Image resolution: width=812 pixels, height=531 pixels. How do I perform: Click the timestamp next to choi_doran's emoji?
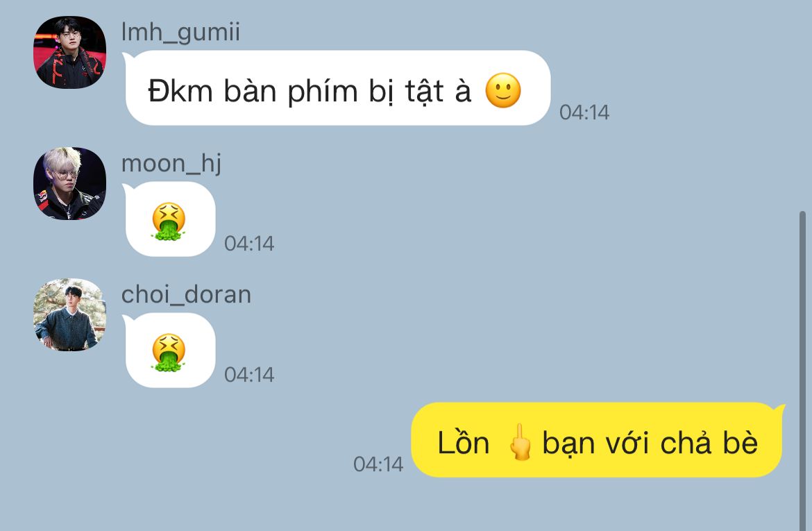(x=249, y=375)
